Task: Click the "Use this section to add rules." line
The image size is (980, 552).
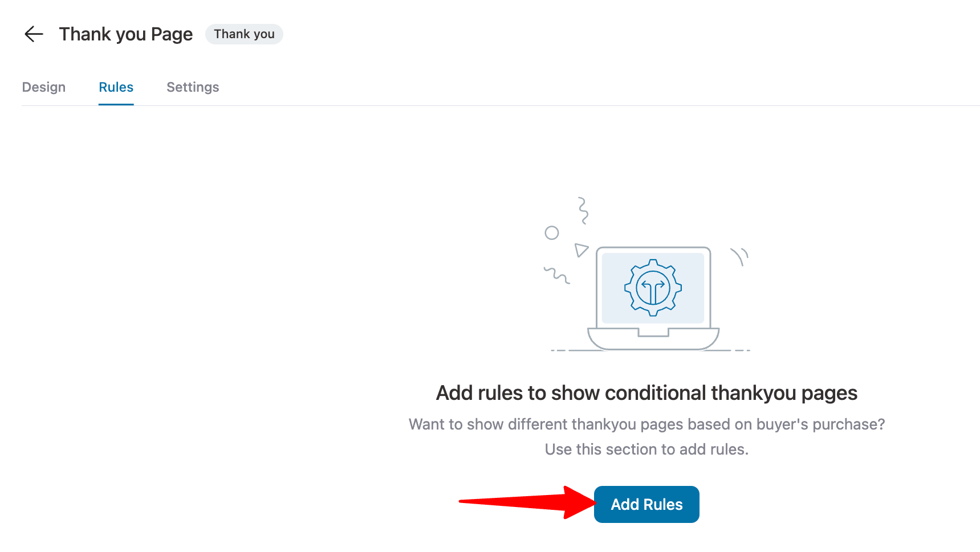Action: [646, 449]
